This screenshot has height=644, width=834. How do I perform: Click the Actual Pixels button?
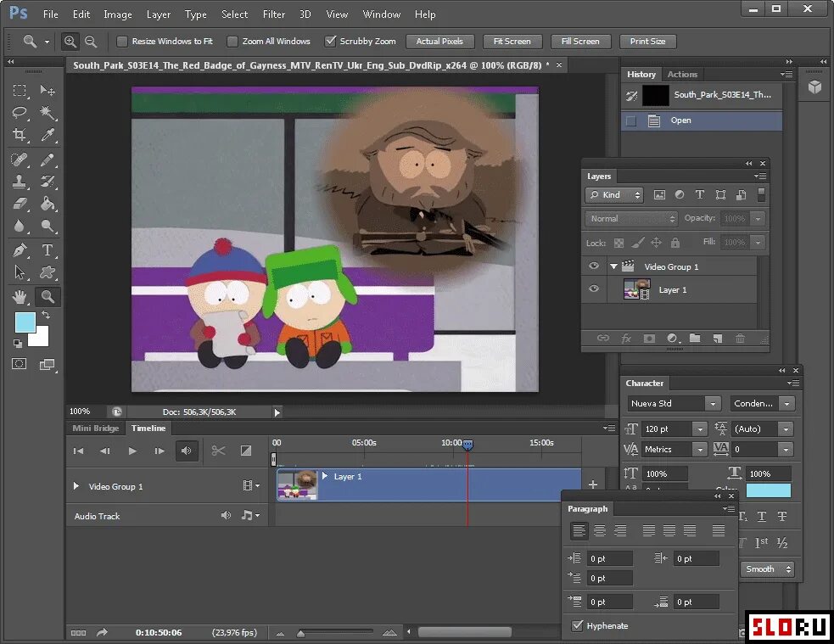(x=439, y=42)
